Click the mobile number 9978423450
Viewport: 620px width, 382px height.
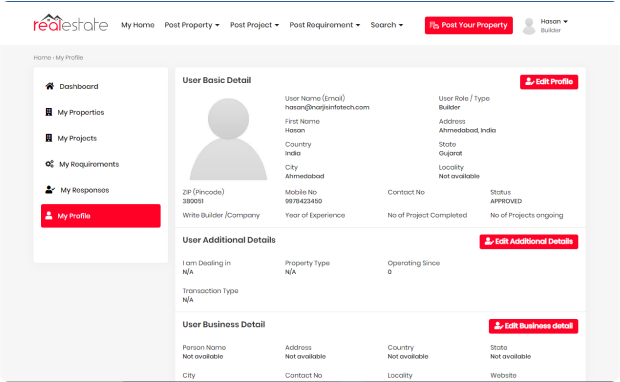pyautogui.click(x=303, y=201)
